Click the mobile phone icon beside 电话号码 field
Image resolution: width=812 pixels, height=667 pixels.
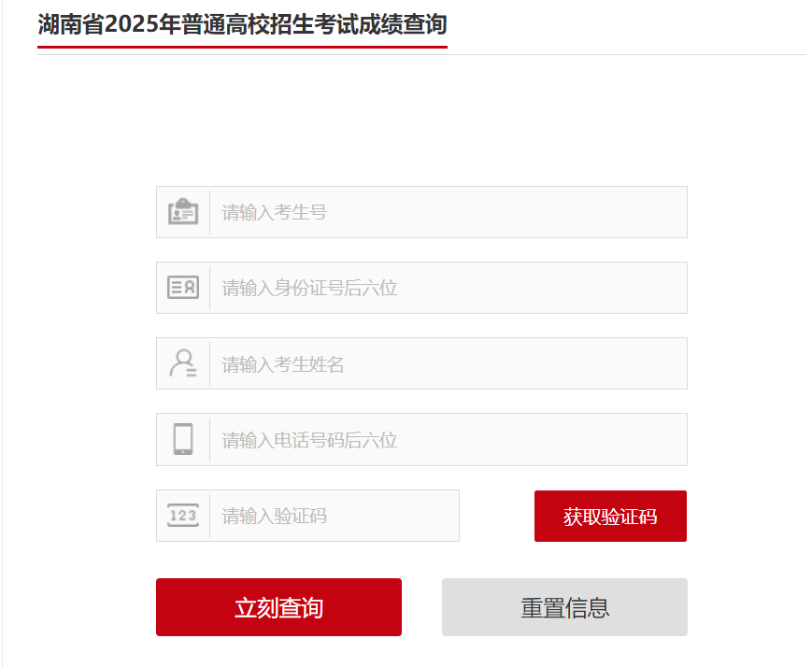coord(183,439)
